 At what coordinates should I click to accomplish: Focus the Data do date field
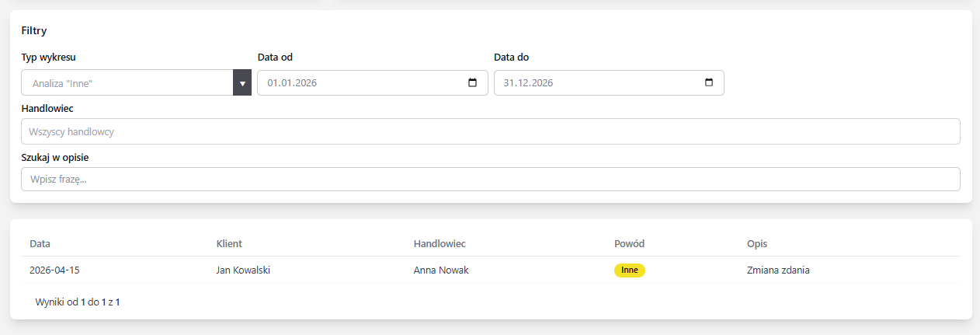point(594,83)
